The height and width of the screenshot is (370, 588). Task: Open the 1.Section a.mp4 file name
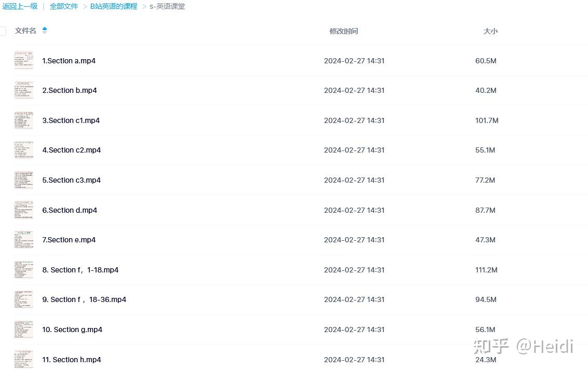click(x=69, y=61)
